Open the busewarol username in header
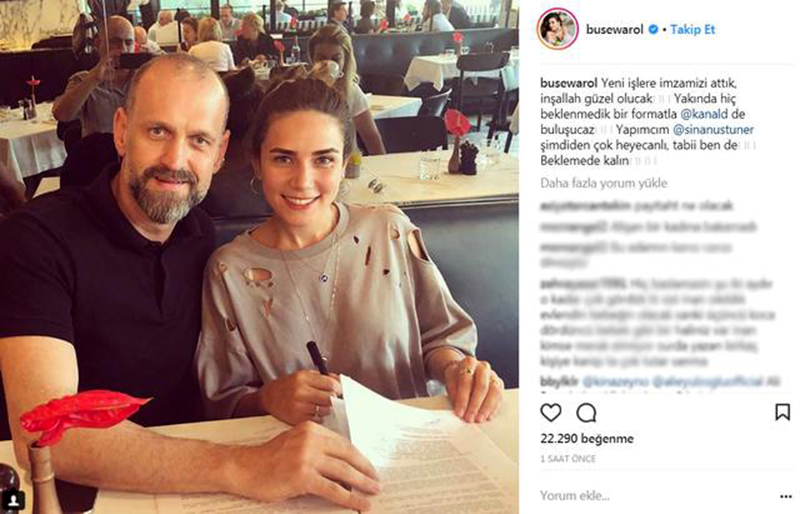This screenshot has height=514, width=800. click(x=614, y=30)
